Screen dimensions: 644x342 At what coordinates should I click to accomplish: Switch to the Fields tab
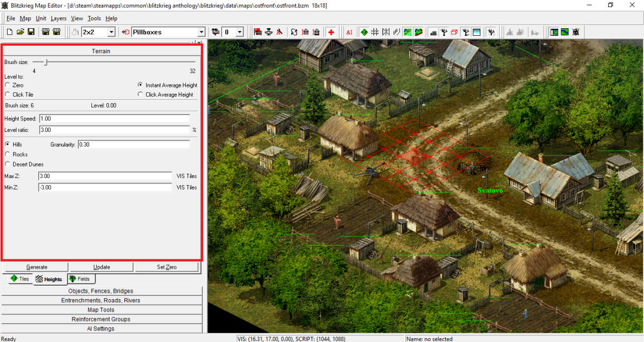click(x=80, y=279)
